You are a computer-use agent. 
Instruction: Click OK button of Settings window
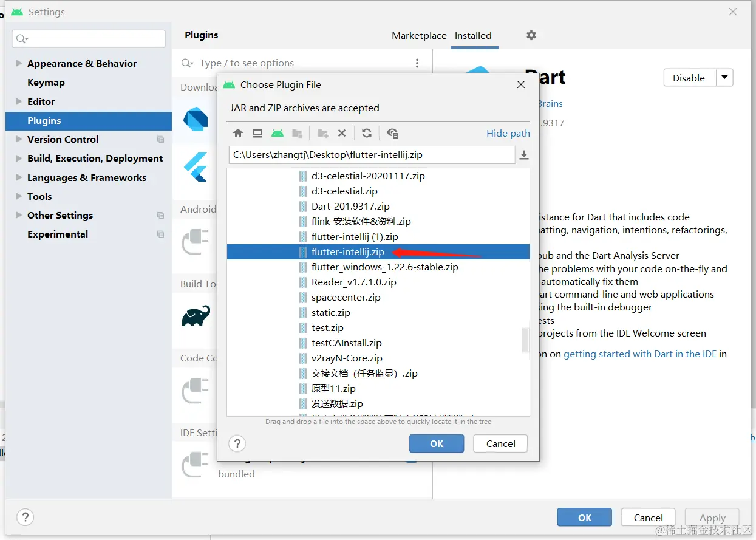[x=585, y=518]
